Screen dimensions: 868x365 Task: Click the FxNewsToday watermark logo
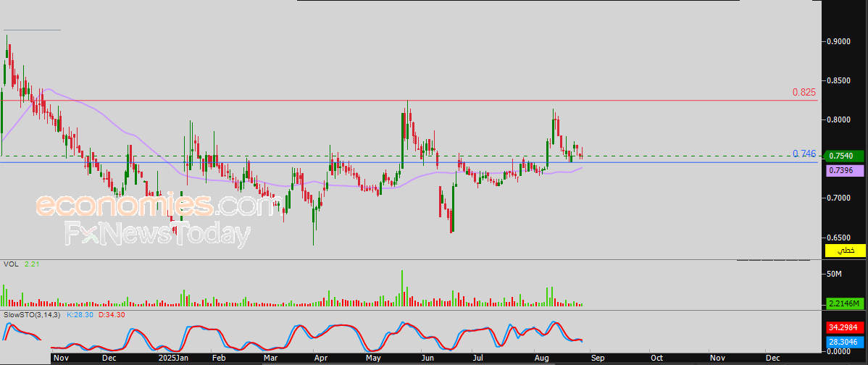(x=157, y=235)
